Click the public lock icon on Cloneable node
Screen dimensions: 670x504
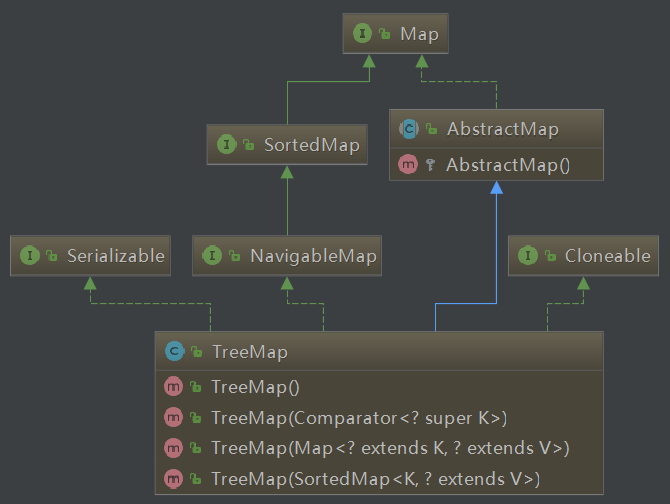click(x=550, y=255)
